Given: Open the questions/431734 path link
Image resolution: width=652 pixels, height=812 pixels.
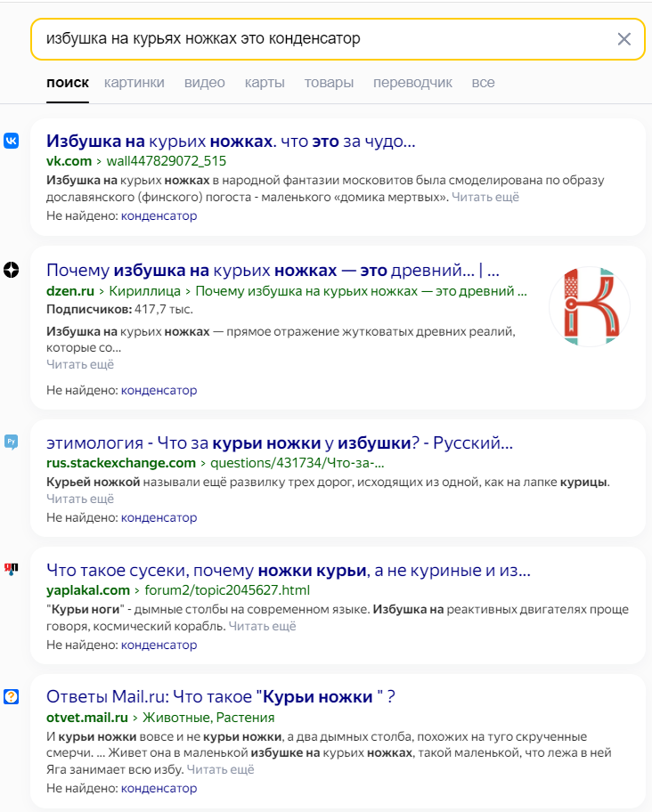Looking at the screenshot, I should (x=297, y=463).
